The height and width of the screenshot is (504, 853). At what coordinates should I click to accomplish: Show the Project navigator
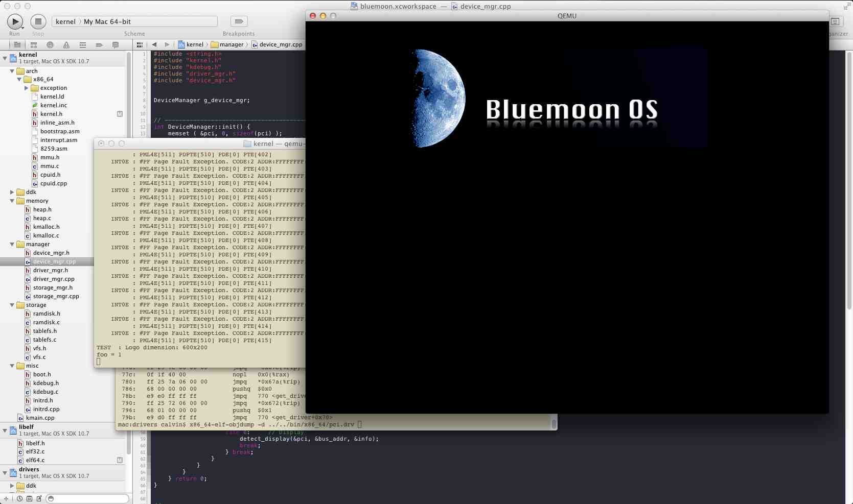(x=17, y=45)
